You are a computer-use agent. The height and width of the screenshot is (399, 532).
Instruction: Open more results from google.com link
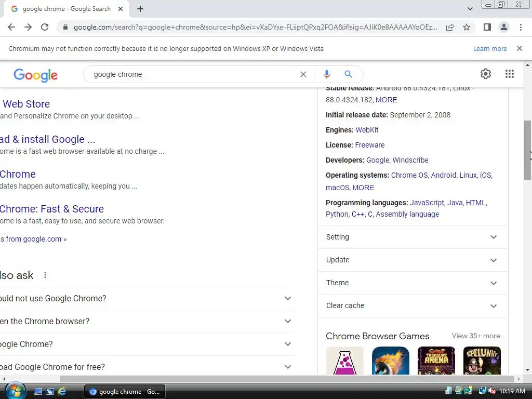click(33, 239)
